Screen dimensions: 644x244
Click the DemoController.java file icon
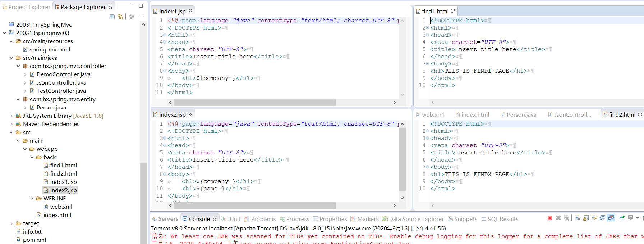click(32, 74)
